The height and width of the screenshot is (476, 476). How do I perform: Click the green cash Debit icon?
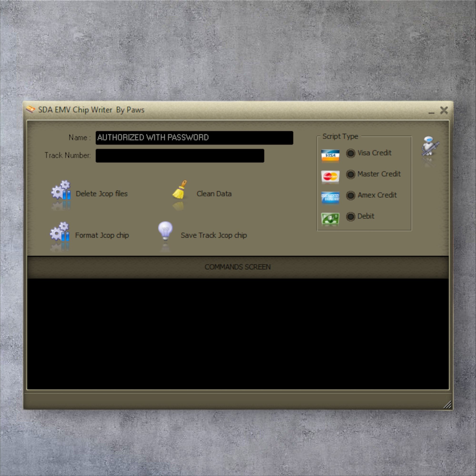[330, 218]
